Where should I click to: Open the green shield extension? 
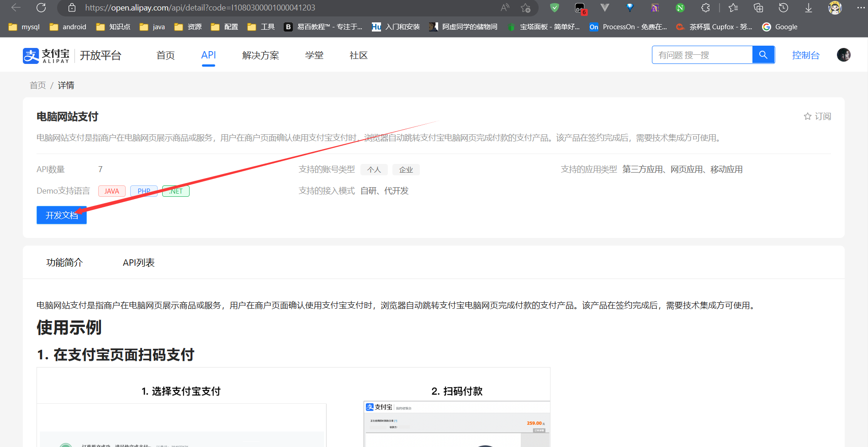pos(555,8)
